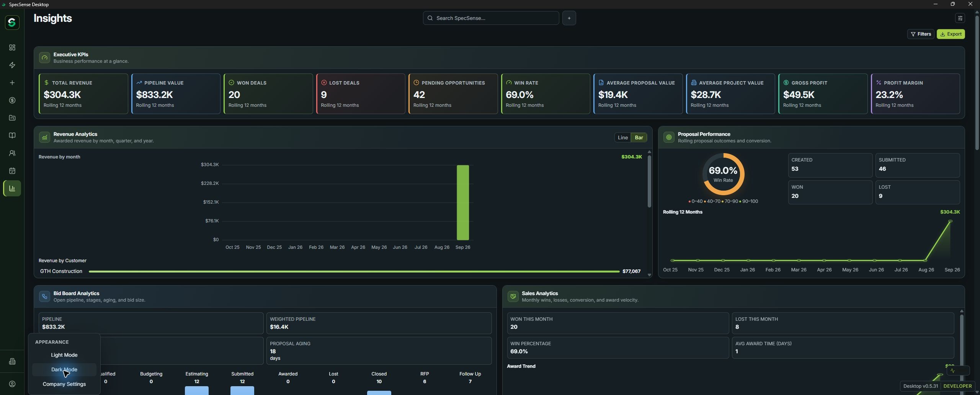Click the WON 20 tile in Proposal Performance
The width and height of the screenshot is (980, 395).
pyautogui.click(x=830, y=192)
